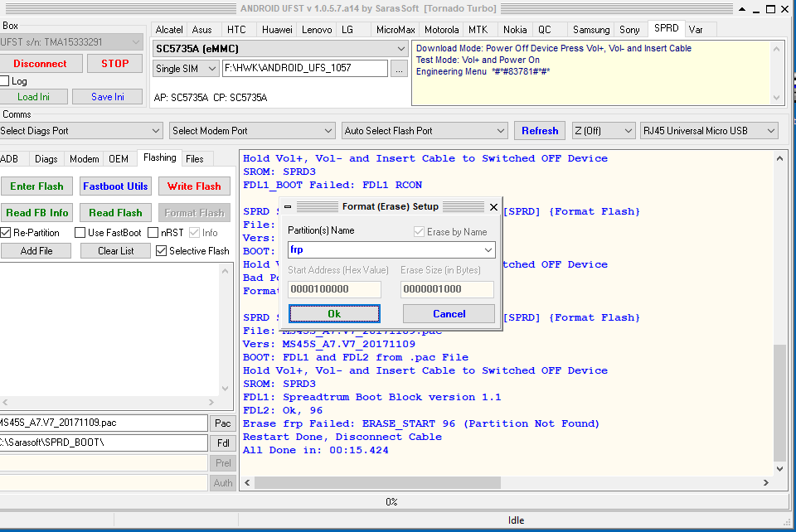This screenshot has height=532, width=796.
Task: Close the Format (Erase) Setup dialog
Action: point(493,207)
